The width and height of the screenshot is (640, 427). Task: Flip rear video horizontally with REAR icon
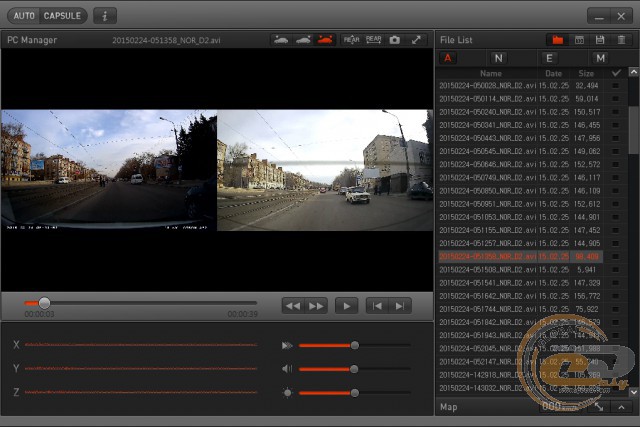coord(373,40)
